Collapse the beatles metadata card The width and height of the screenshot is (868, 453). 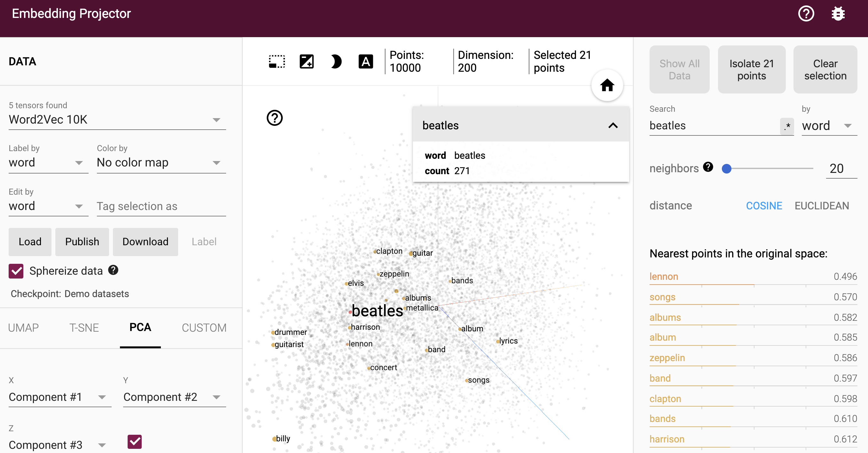[x=613, y=125]
